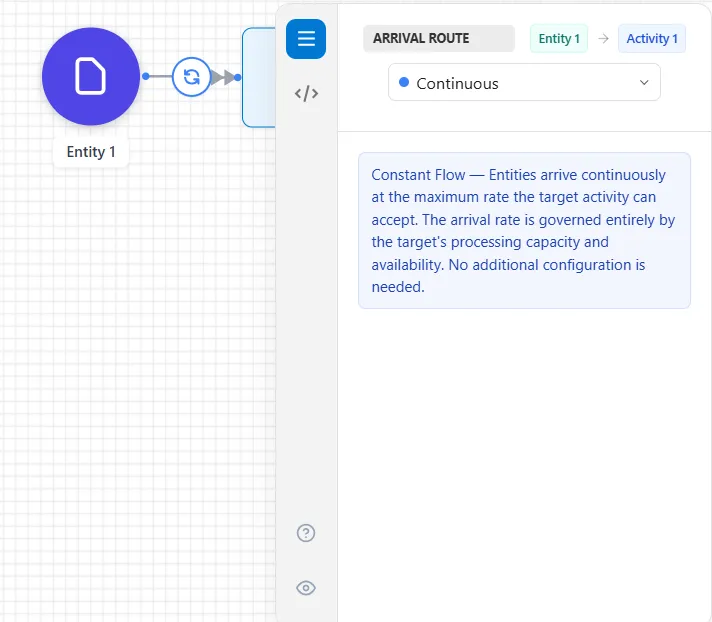Click the double arrowhead on the connector
Image resolution: width=712 pixels, height=622 pixels.
coord(223,77)
